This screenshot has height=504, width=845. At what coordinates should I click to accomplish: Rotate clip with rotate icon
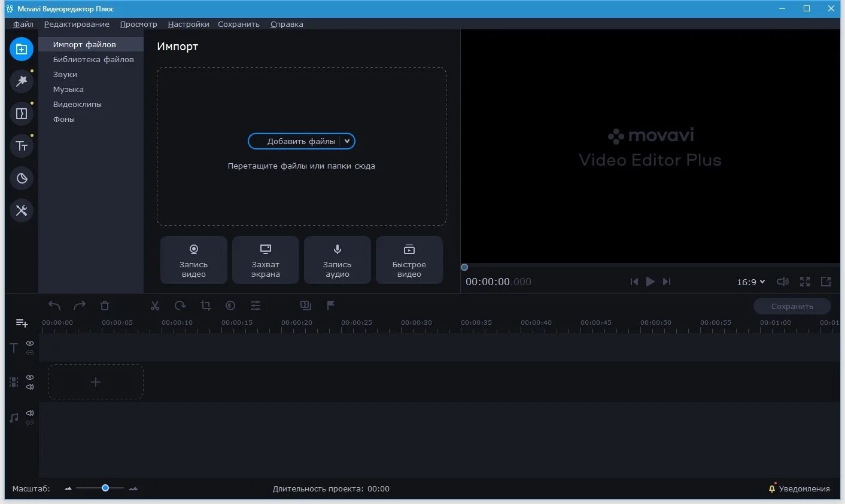pos(180,306)
